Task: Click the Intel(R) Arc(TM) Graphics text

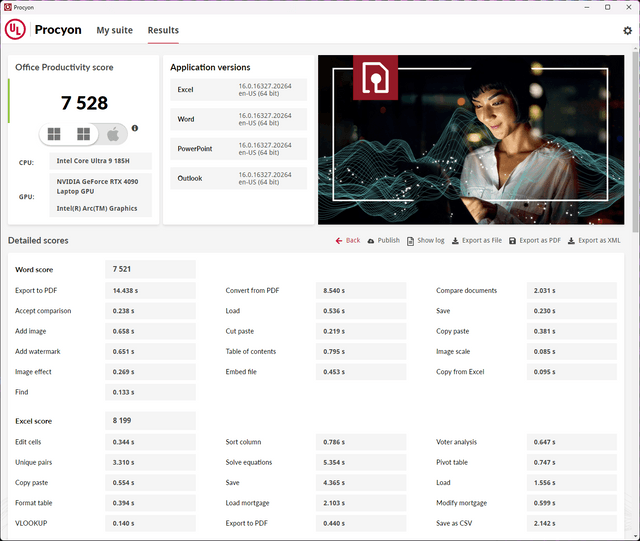Action: point(97,208)
